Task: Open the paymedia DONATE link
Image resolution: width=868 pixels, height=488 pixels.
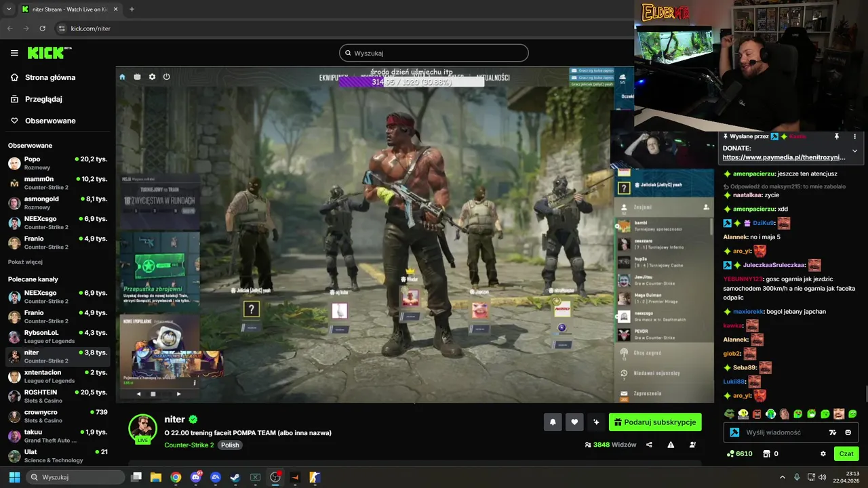Action: point(784,157)
